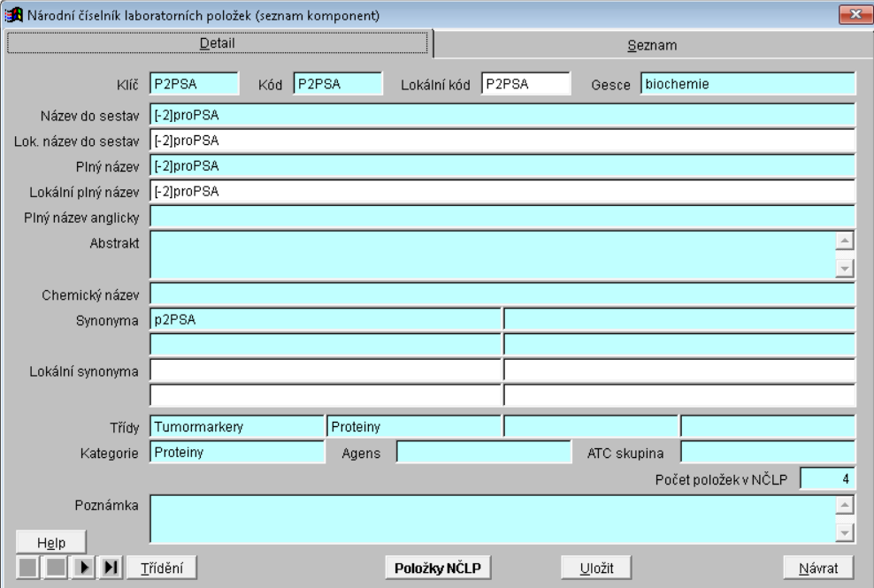
Task: Click the Gesce field containing biochemie
Action: point(746,84)
